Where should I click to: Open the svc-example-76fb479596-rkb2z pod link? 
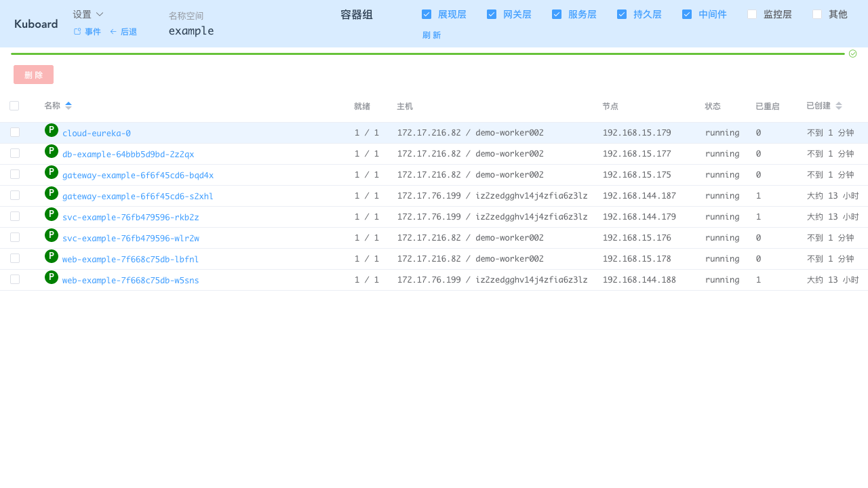[x=131, y=218]
